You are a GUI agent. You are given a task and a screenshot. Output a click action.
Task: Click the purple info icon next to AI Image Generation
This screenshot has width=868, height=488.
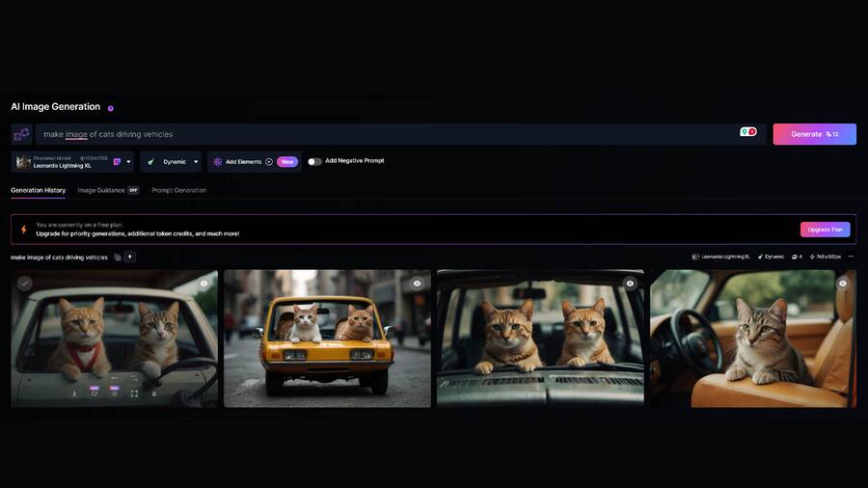coord(110,108)
